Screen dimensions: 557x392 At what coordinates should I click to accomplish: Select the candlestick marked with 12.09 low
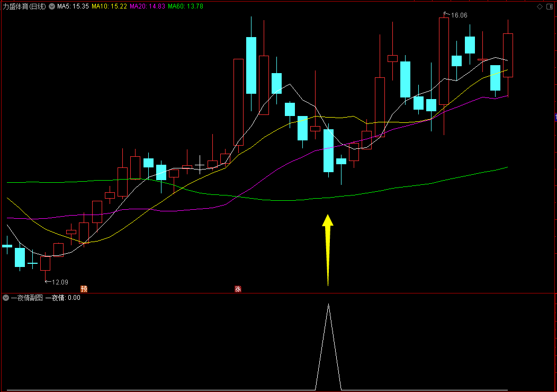point(45,263)
